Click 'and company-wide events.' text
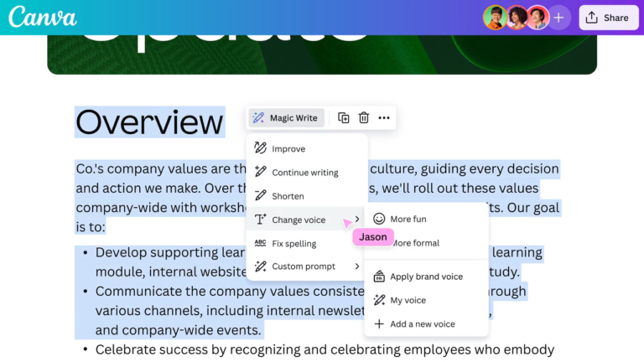The height and width of the screenshot is (362, 644). pyautogui.click(x=179, y=330)
